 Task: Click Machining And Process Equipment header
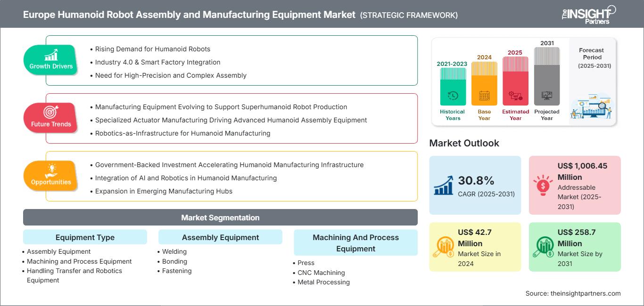355,243
